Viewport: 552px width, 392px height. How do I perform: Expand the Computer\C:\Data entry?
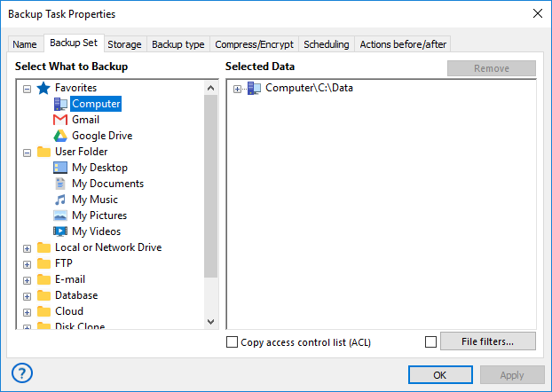237,89
